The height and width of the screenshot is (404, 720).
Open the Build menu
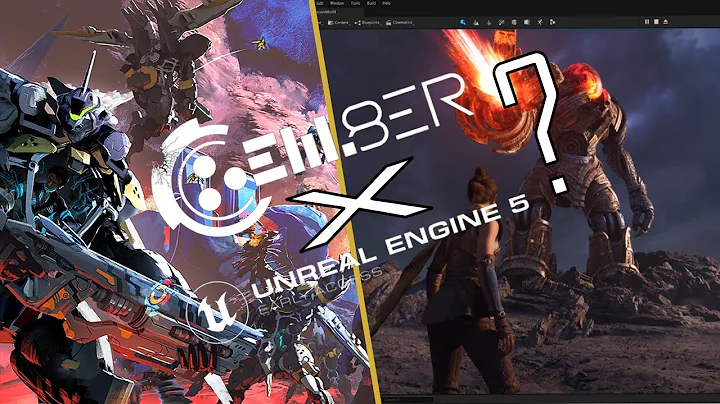click(x=371, y=3)
